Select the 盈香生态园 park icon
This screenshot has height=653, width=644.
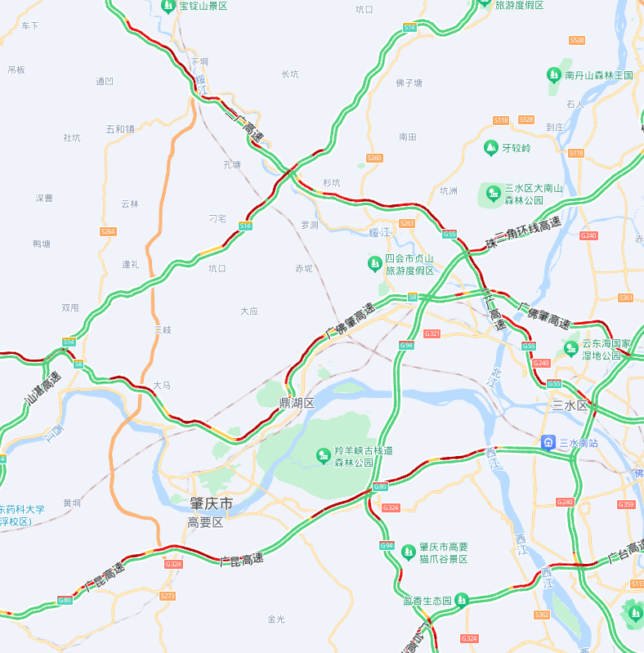pyautogui.click(x=461, y=600)
